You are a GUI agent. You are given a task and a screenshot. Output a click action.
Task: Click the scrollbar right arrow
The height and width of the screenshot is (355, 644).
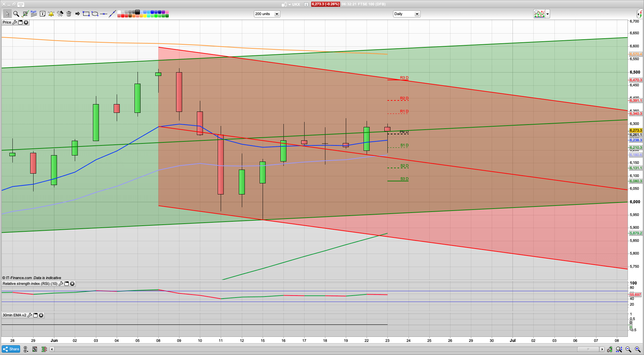click(602, 349)
